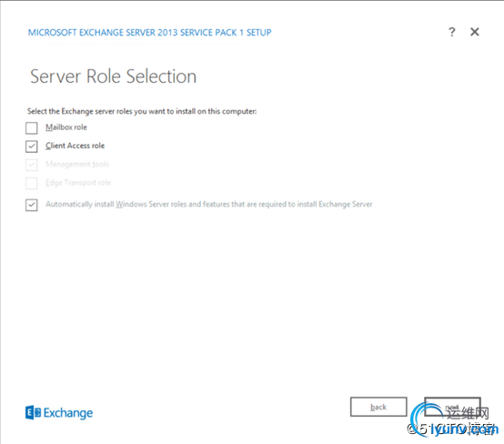
Task: Click the Server Role Selection heading
Action: pyautogui.click(x=113, y=76)
